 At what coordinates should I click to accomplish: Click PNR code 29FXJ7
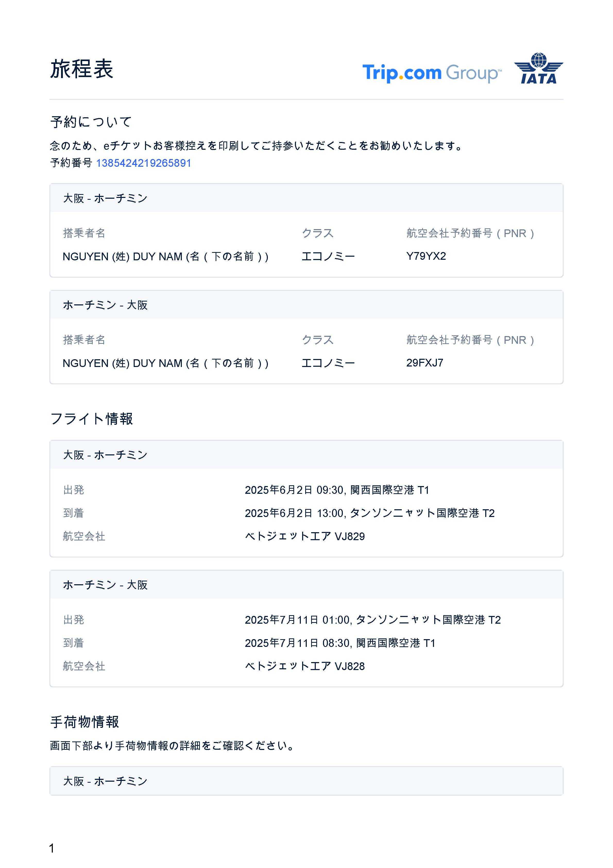tap(424, 363)
